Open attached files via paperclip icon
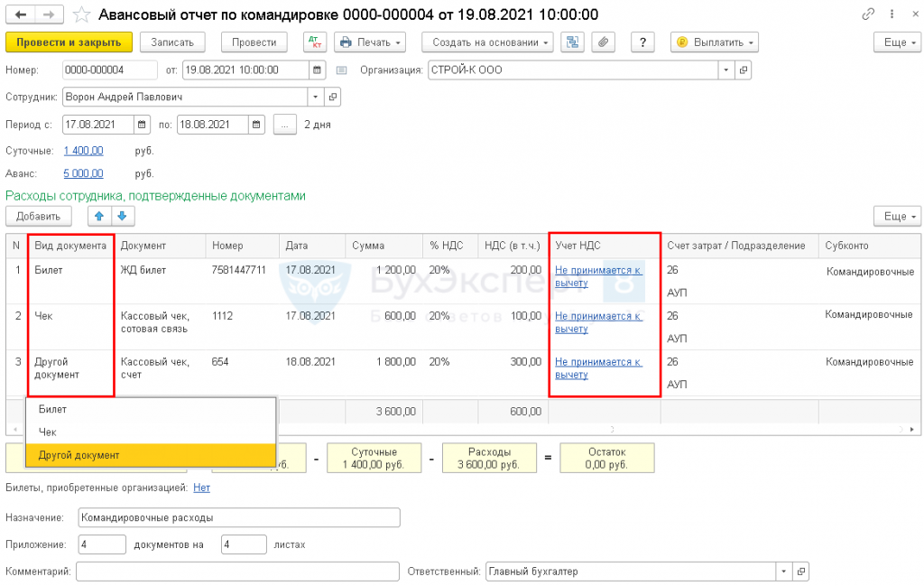924x586 pixels. click(604, 42)
